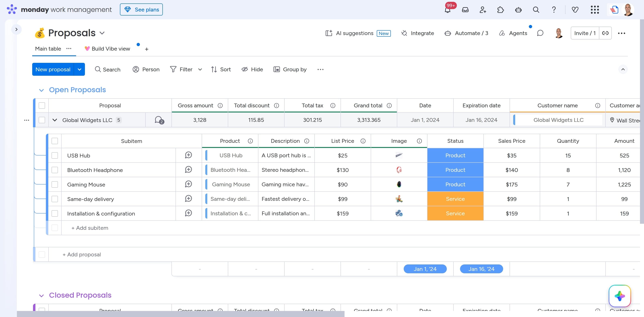This screenshot has width=644, height=317.
Task: Show info for Customer name column
Action: click(598, 106)
